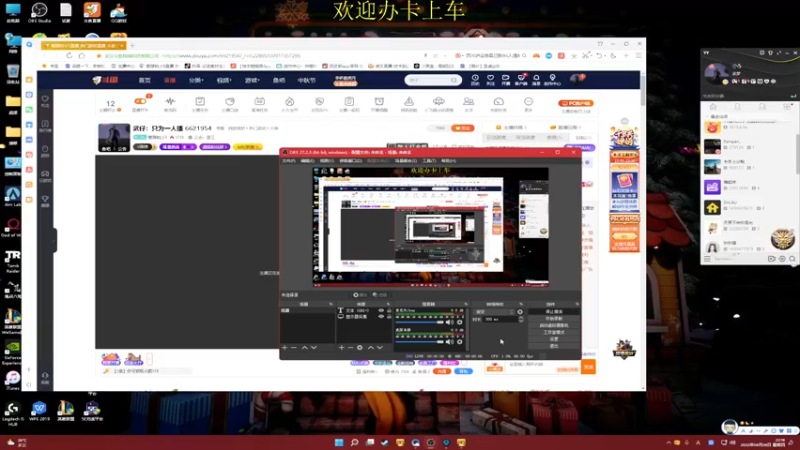The width and height of the screenshot is (800, 450).
Task: Open the alarm clock icon in the streamer toolbar
Action: coord(379,104)
